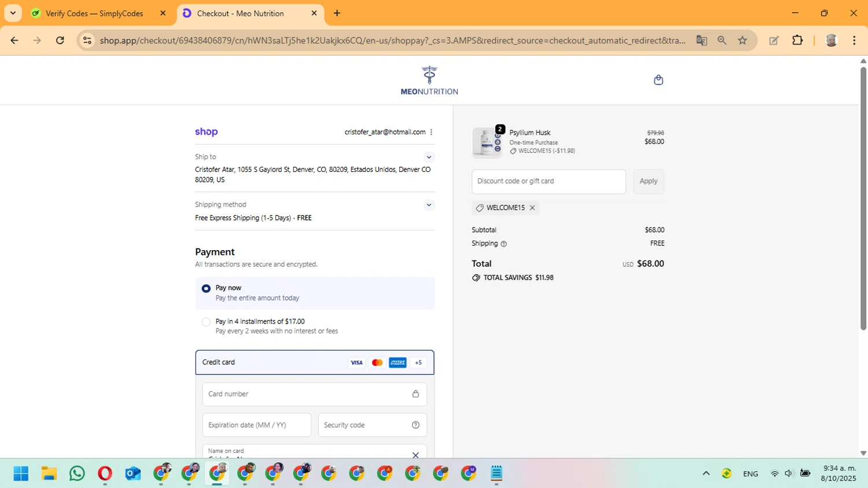Click the Apply discount button
Image resolution: width=868 pixels, height=488 pixels.
648,181
